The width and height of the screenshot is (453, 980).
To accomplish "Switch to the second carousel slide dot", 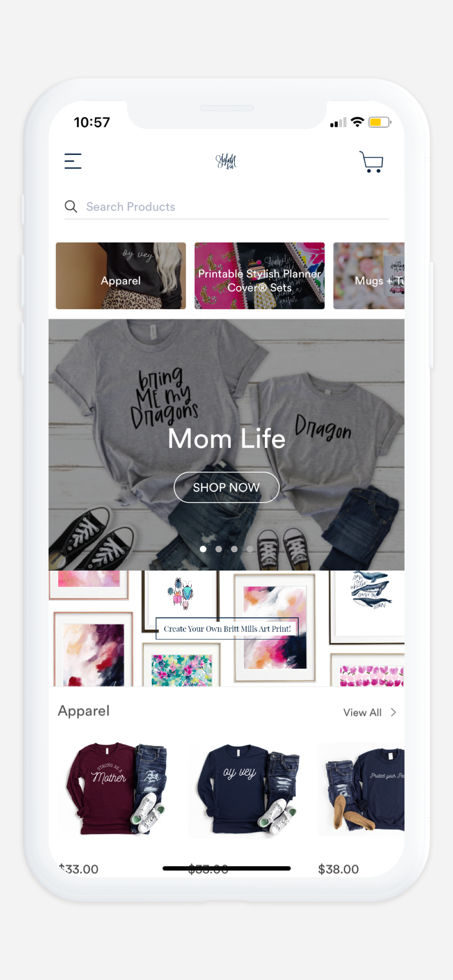I will pos(219,549).
